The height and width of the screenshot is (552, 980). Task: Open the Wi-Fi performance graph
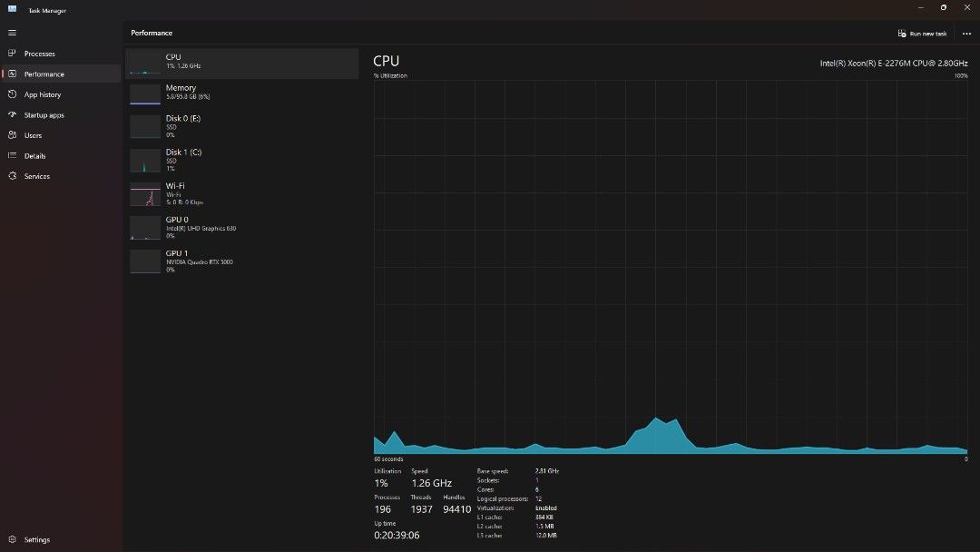coord(241,193)
